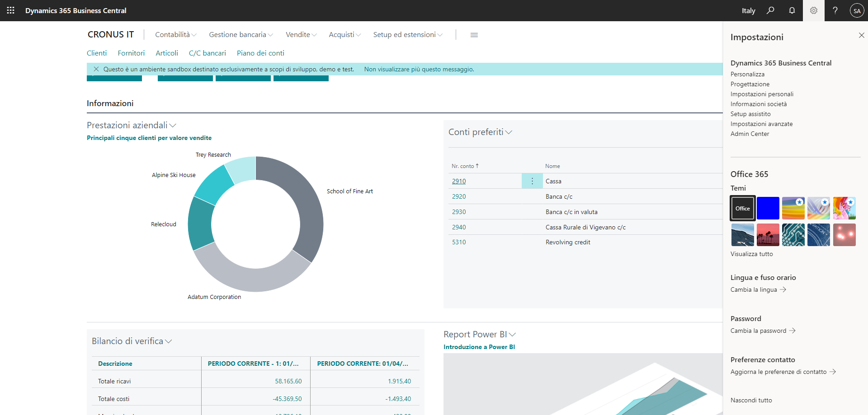Open account number 2940
The width and height of the screenshot is (868, 415).
[x=459, y=227]
